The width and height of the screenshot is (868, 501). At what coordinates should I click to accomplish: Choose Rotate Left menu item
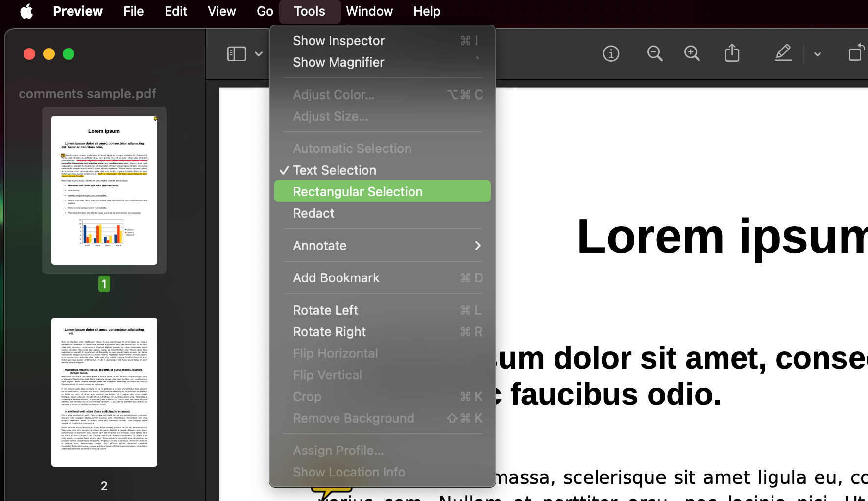point(383,310)
